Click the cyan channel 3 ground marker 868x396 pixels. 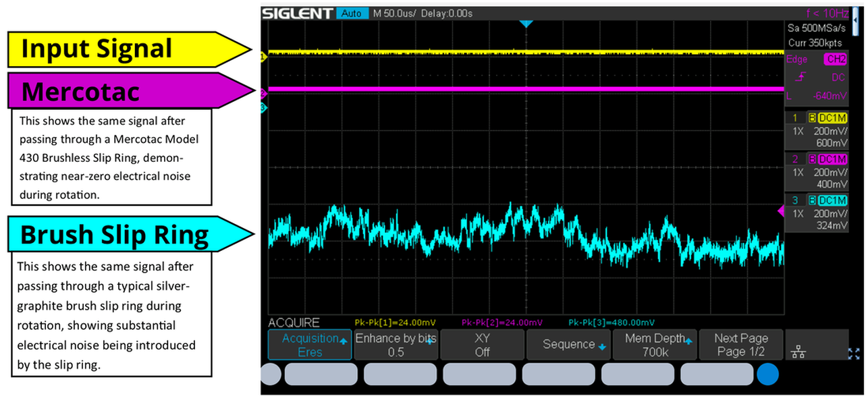click(263, 108)
